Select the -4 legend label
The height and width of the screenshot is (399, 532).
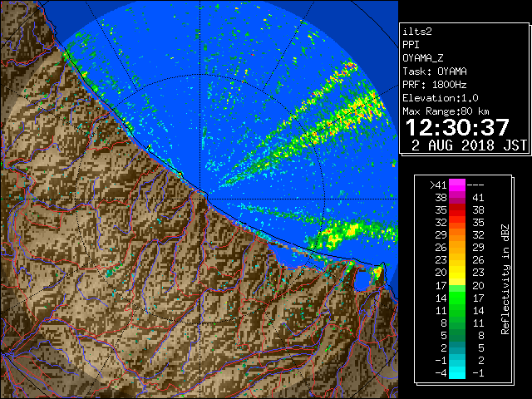click(441, 373)
